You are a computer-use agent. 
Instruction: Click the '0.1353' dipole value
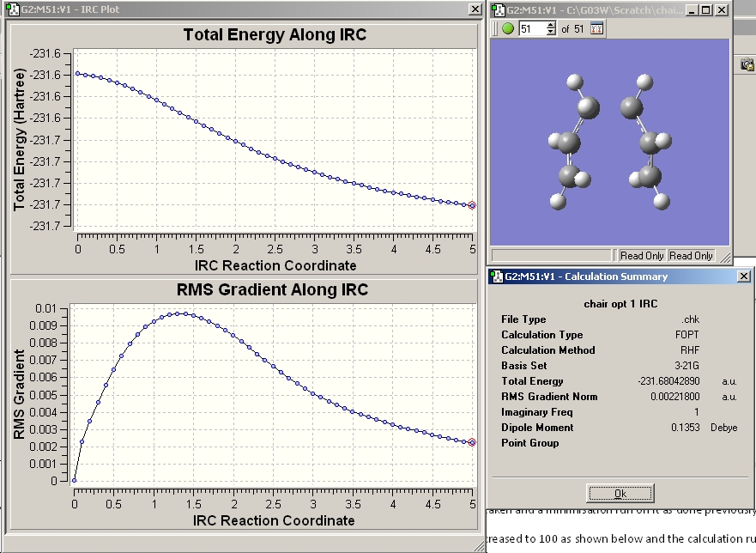pyautogui.click(x=685, y=428)
